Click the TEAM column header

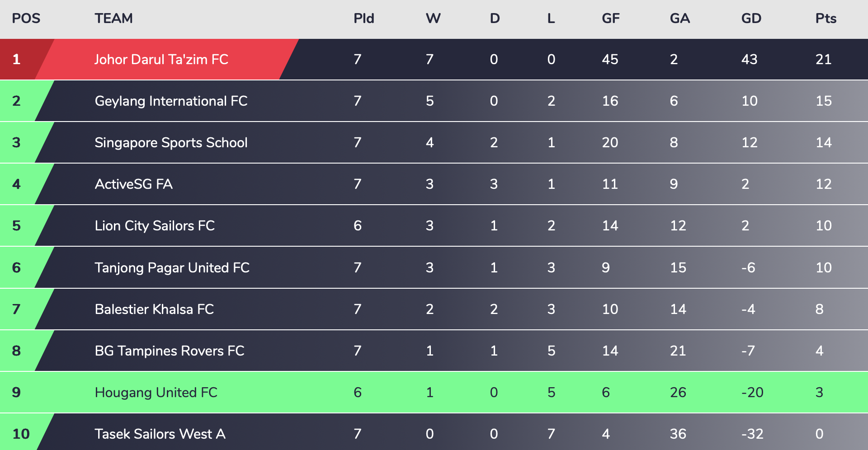point(113,19)
